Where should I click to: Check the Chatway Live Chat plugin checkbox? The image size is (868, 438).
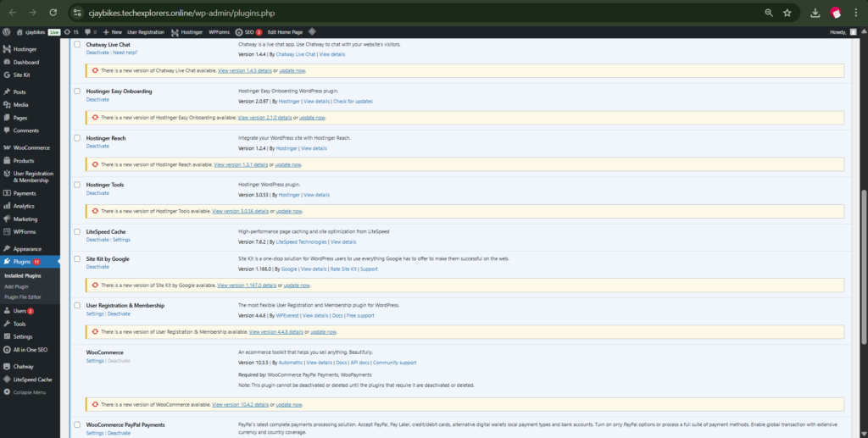78,43
